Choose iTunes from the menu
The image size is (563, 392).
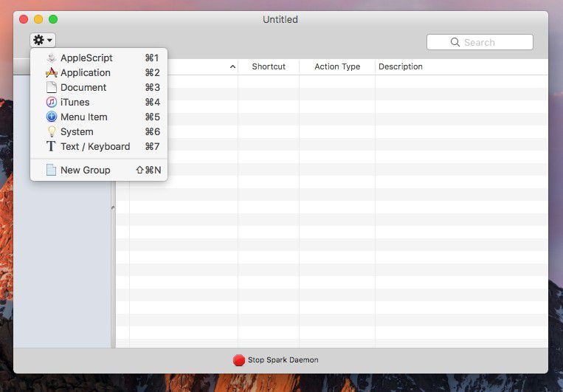pyautogui.click(x=99, y=102)
